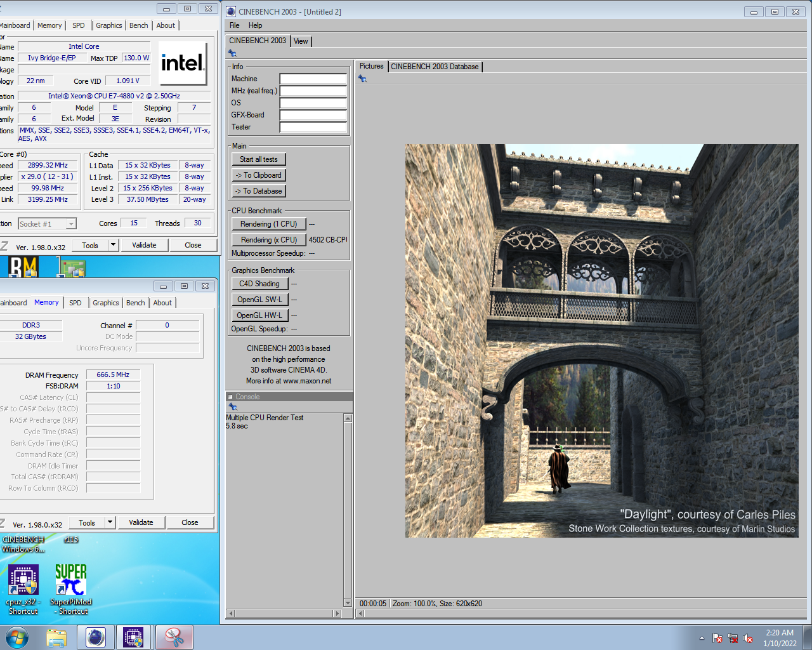Image resolution: width=812 pixels, height=650 pixels.
Task: Click the Tester input field
Action: coord(313,127)
